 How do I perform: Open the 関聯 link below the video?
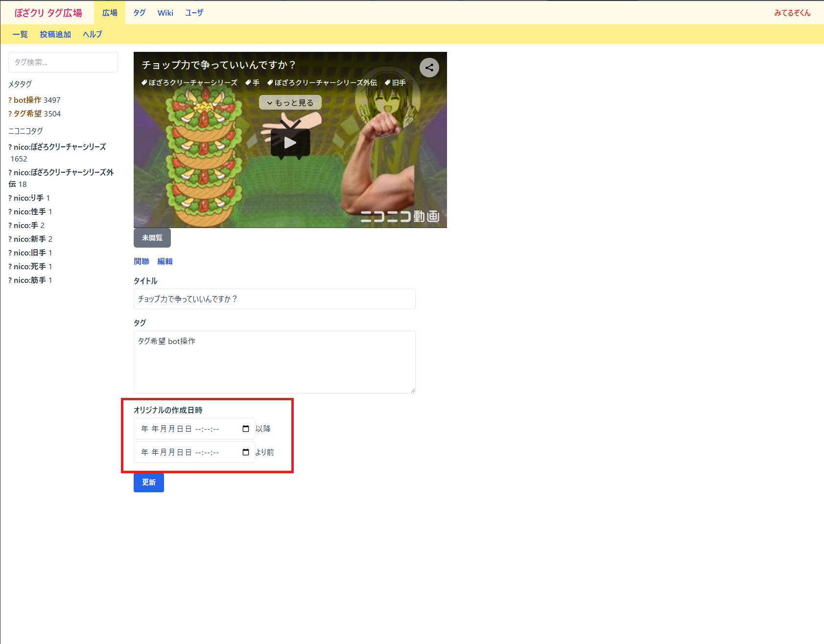pyautogui.click(x=141, y=261)
